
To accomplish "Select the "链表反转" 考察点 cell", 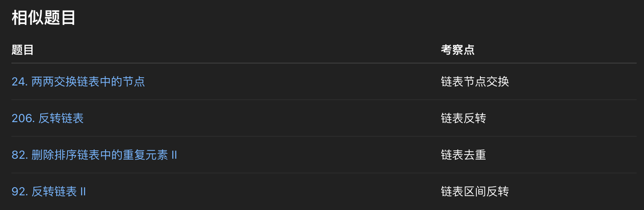I will 463,118.
